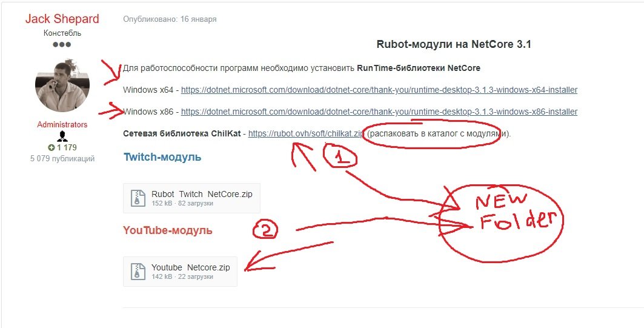Click the Опубликовано: 16 января post date
This screenshot has height=328, width=644.
coord(170,19)
